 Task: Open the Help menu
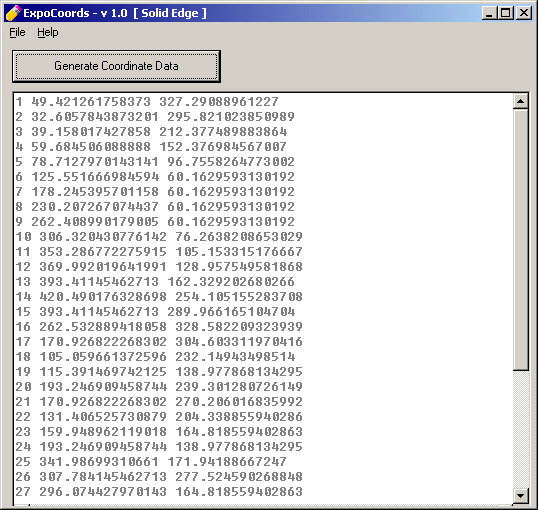48,32
